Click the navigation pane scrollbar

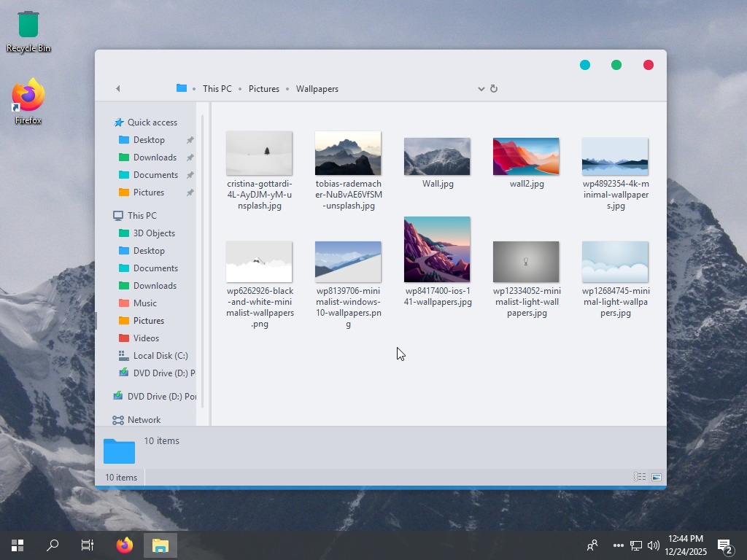202,255
